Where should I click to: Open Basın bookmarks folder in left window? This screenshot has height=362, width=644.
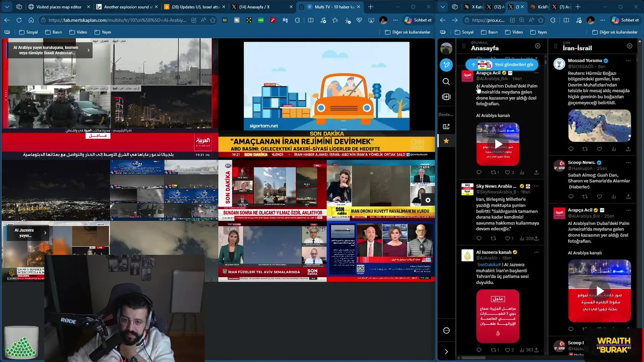[53, 32]
